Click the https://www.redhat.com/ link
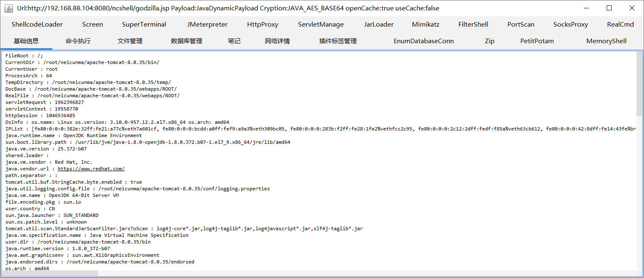The width and height of the screenshot is (644, 278). coord(91,169)
